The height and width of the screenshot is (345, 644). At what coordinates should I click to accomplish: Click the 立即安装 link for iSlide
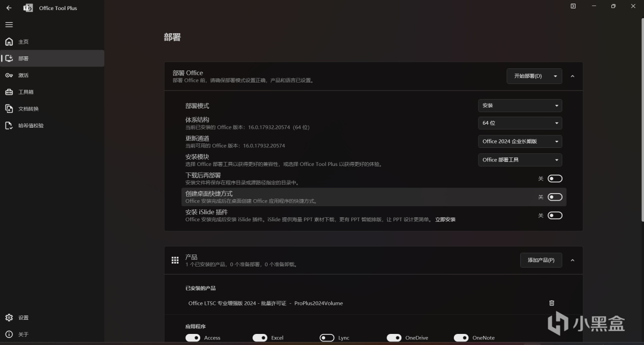(x=445, y=219)
